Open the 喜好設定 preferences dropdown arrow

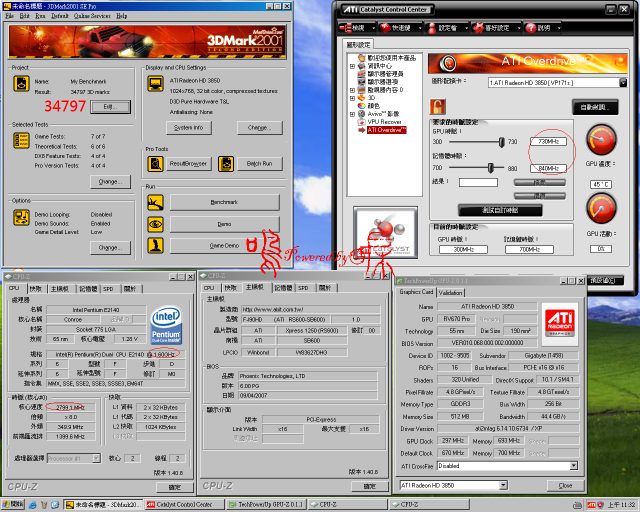coord(519,28)
